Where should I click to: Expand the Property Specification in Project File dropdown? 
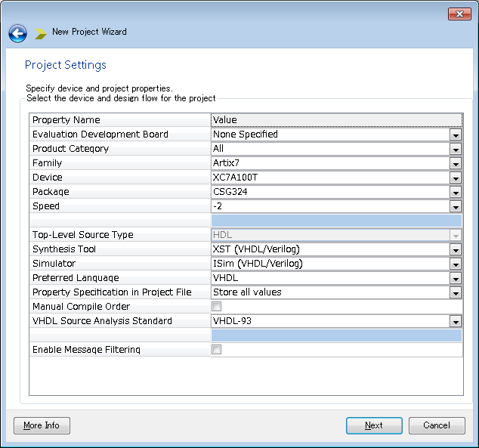[456, 292]
